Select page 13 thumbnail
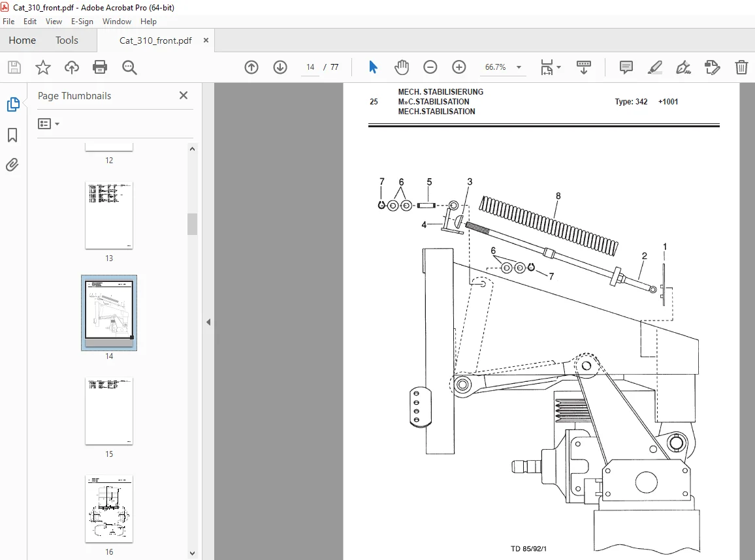Viewport: 755px width, 560px height. (109, 215)
